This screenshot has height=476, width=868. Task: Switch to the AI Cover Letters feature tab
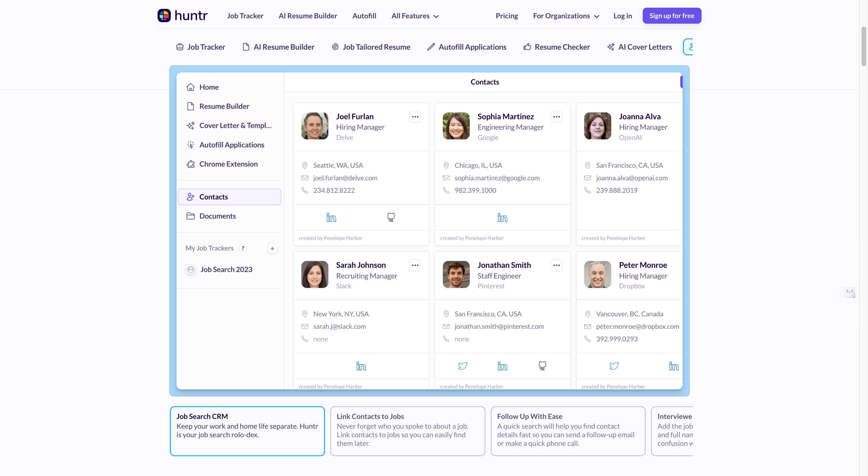click(639, 47)
